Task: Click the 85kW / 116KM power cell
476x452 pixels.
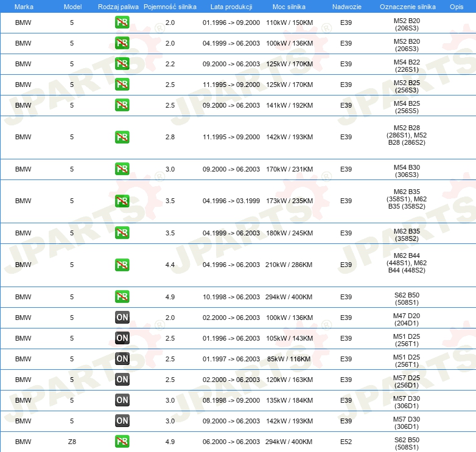Action: (x=289, y=359)
